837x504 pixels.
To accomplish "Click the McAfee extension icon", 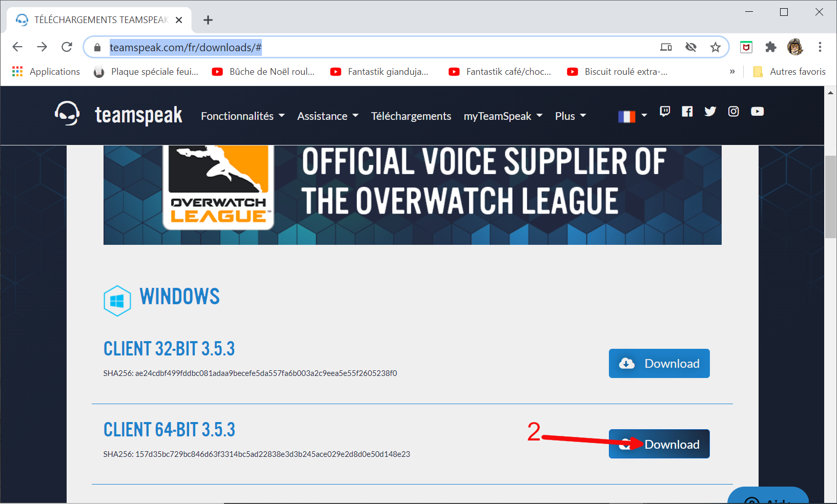I will click(746, 47).
